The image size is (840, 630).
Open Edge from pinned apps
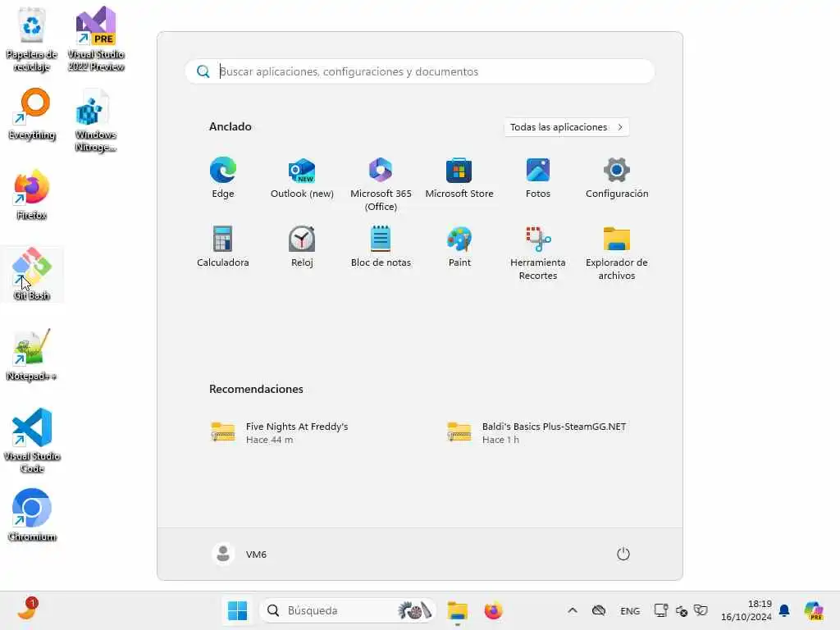223,178
